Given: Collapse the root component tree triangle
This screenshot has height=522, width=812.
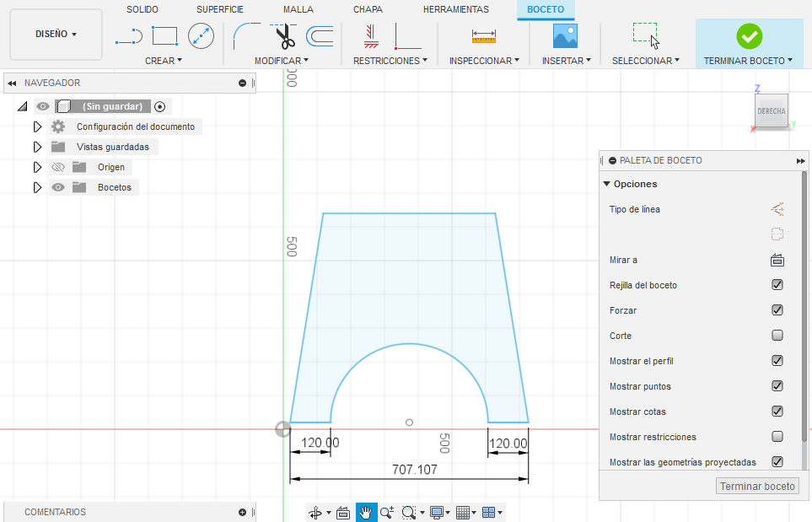Looking at the screenshot, I should tap(22, 107).
